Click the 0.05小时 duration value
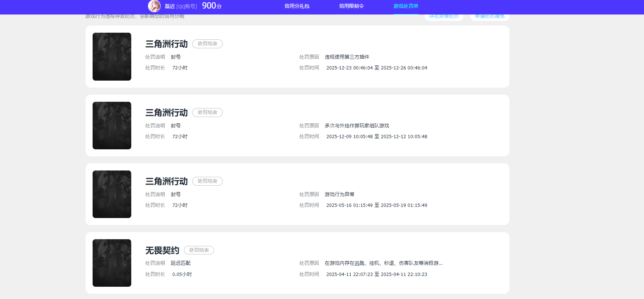This screenshot has height=299, width=644. coord(182,274)
